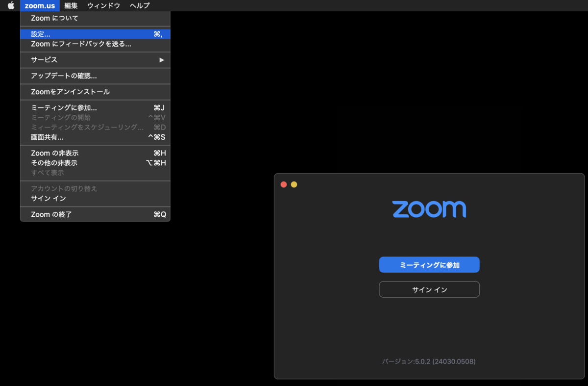The width and height of the screenshot is (588, 386).
Task: Choose Zoom の非表示
Action: [x=95, y=153]
